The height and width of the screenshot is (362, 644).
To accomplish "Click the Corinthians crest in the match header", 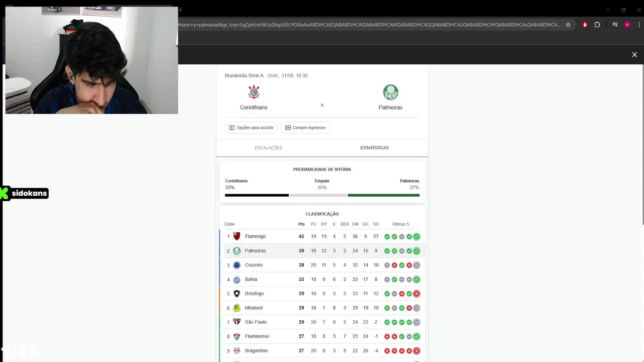I will [254, 92].
